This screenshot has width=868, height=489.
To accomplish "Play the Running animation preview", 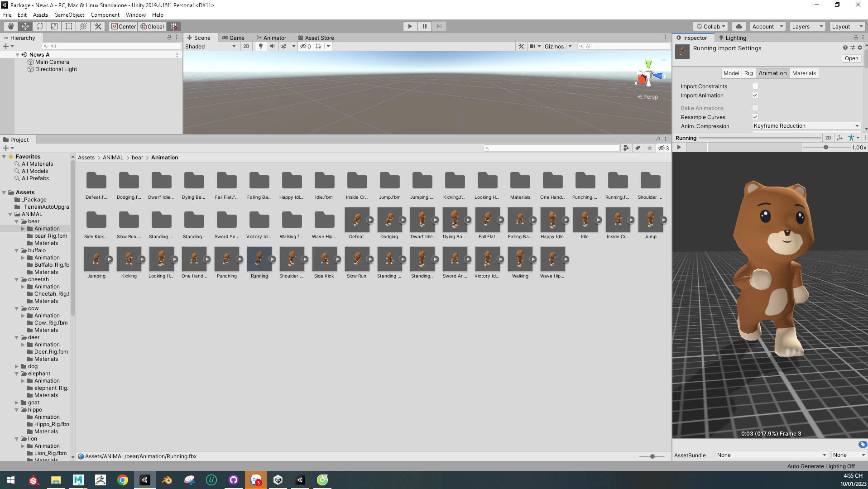I will click(679, 147).
